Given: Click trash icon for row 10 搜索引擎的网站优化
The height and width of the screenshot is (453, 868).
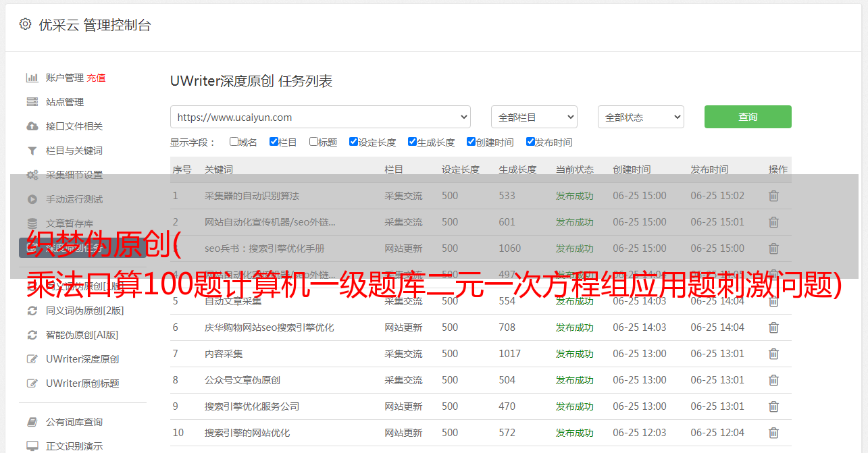Looking at the screenshot, I should point(773,433).
